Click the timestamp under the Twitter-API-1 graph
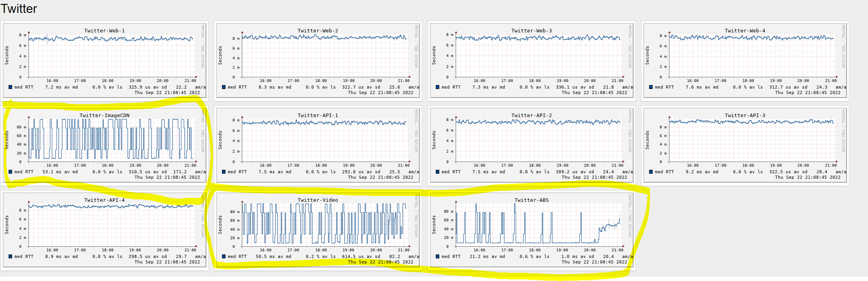 click(x=381, y=177)
